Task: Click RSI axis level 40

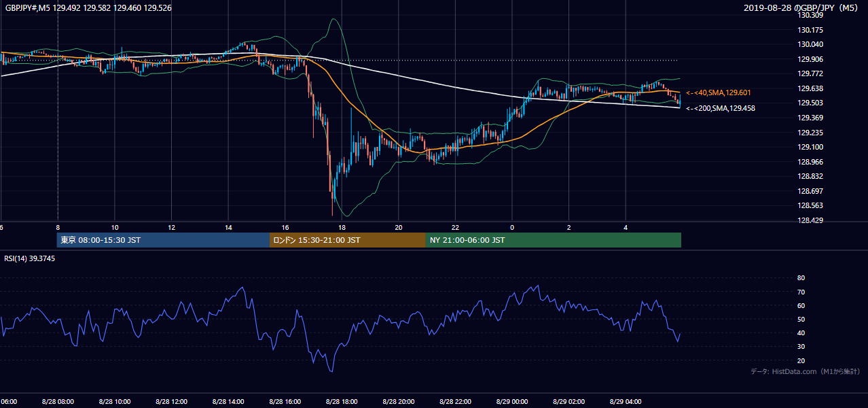Action: coord(801,333)
